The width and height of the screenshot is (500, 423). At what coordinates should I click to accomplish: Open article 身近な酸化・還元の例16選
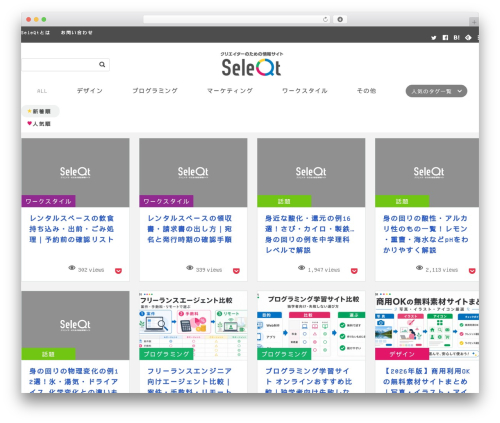pos(309,234)
